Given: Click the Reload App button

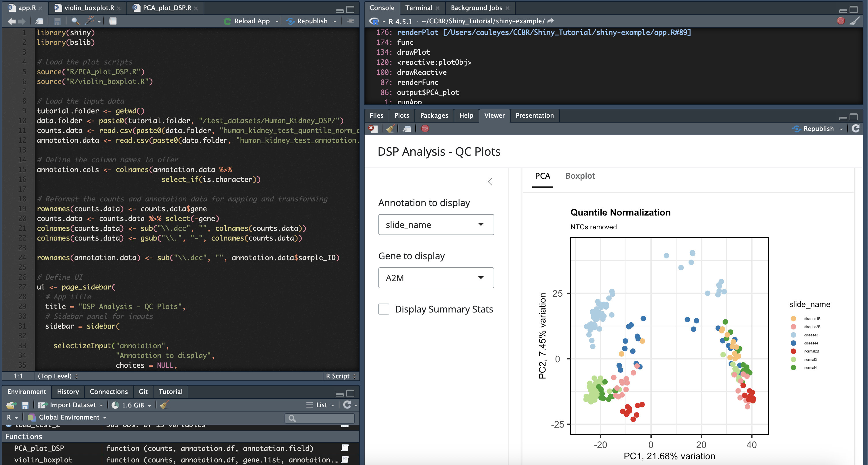Looking at the screenshot, I should [x=248, y=21].
